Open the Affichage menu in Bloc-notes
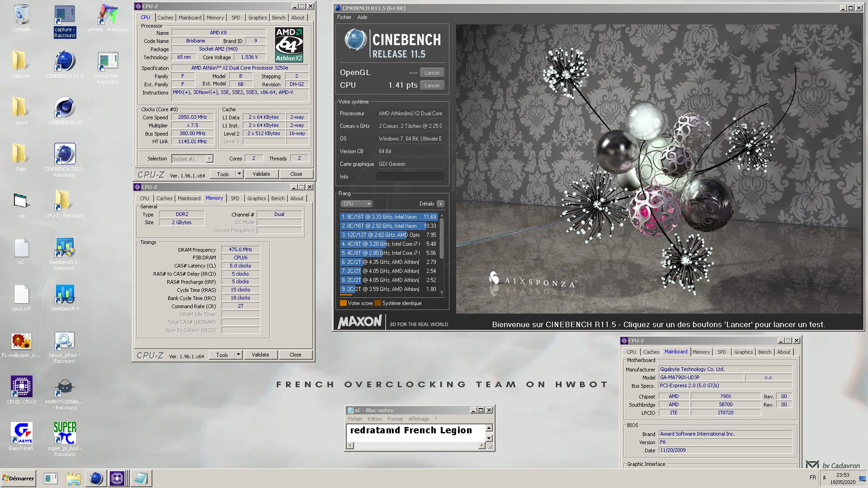Screen dimensions: 868x488 (x=419, y=419)
